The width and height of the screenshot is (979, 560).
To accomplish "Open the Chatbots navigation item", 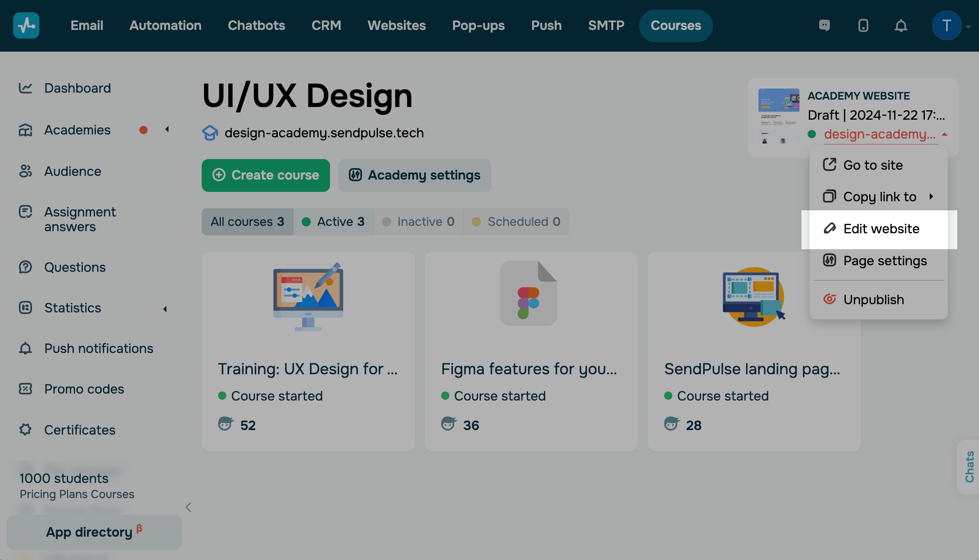I will click(x=257, y=25).
